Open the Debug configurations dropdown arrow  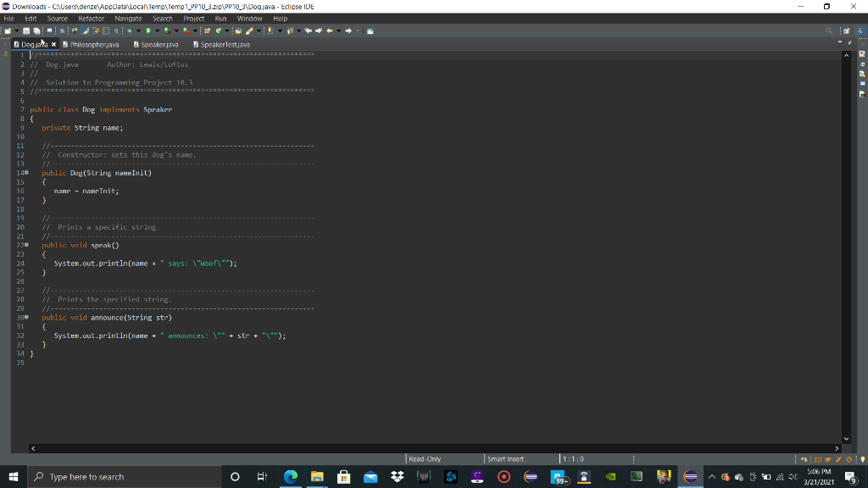138,31
